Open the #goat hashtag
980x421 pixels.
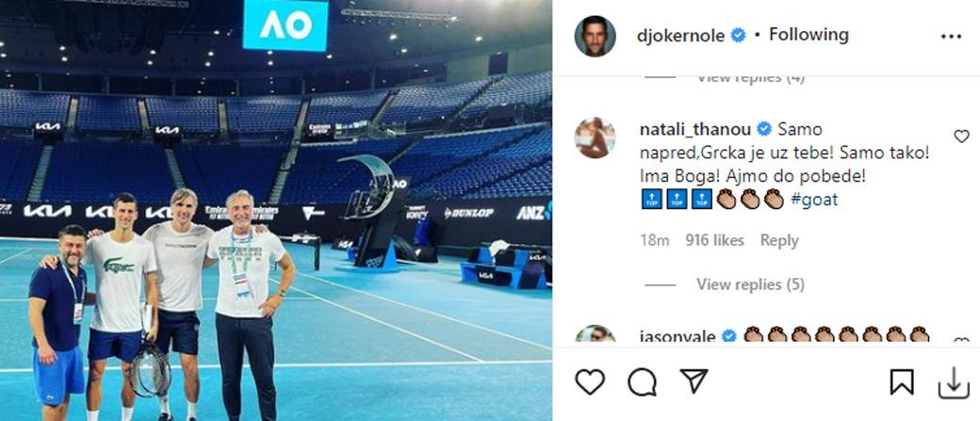(x=814, y=200)
